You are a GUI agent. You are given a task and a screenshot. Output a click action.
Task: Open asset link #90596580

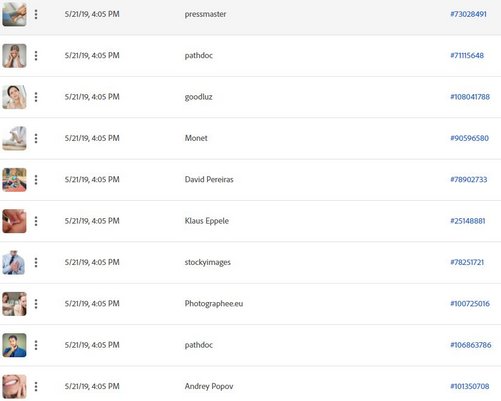click(469, 138)
